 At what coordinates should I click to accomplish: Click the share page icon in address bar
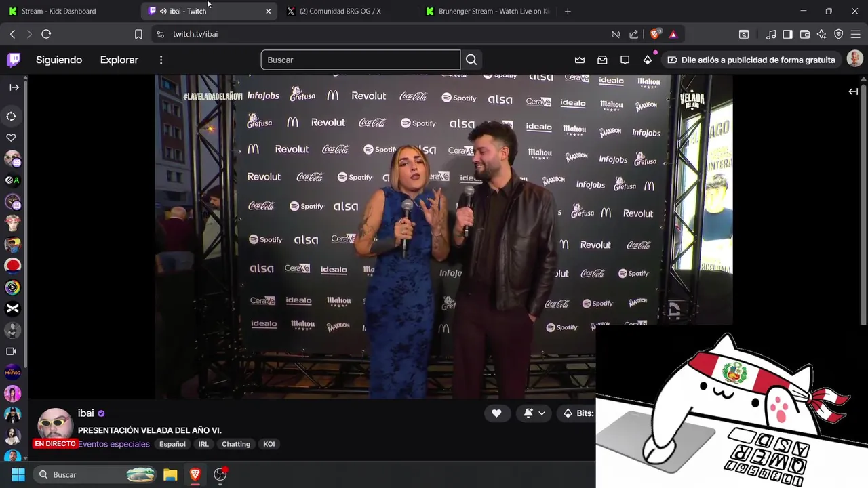coord(634,34)
